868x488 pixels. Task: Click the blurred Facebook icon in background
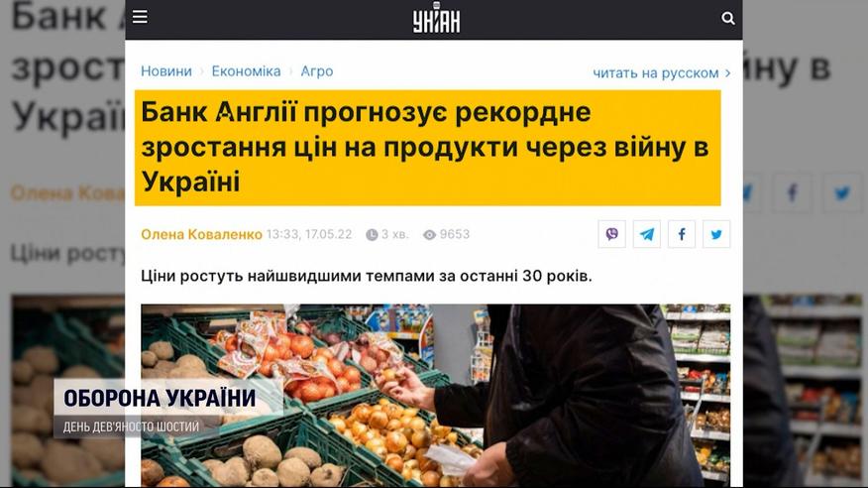(x=792, y=192)
